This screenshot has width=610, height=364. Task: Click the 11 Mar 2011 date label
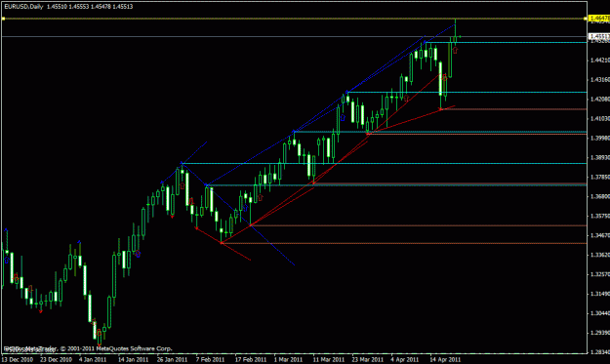pos(329,359)
